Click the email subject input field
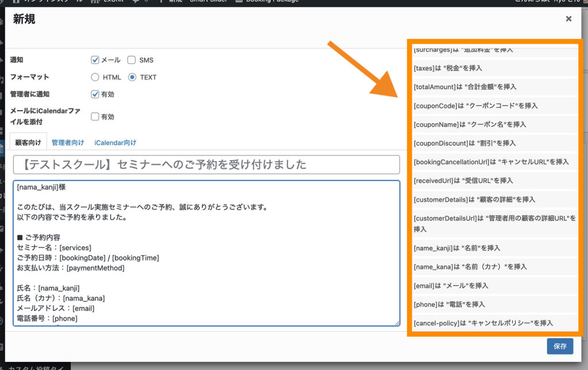The width and height of the screenshot is (588, 370). (x=206, y=165)
